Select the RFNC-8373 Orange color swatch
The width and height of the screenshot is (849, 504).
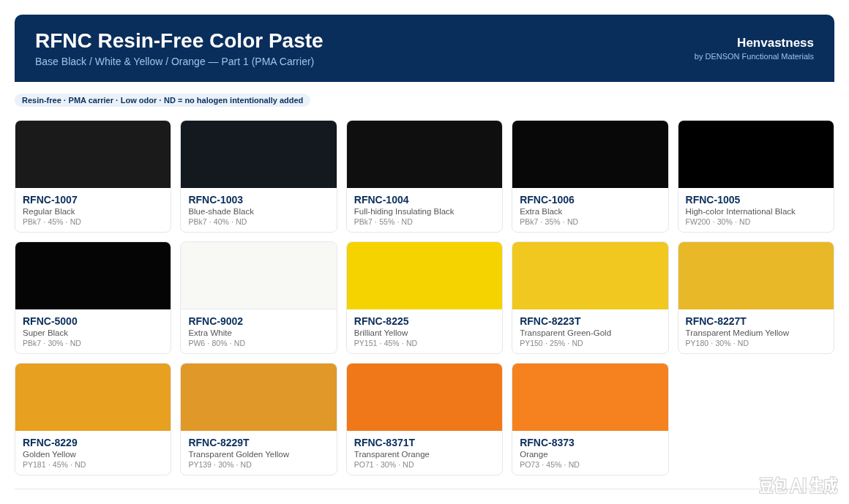pos(590,396)
